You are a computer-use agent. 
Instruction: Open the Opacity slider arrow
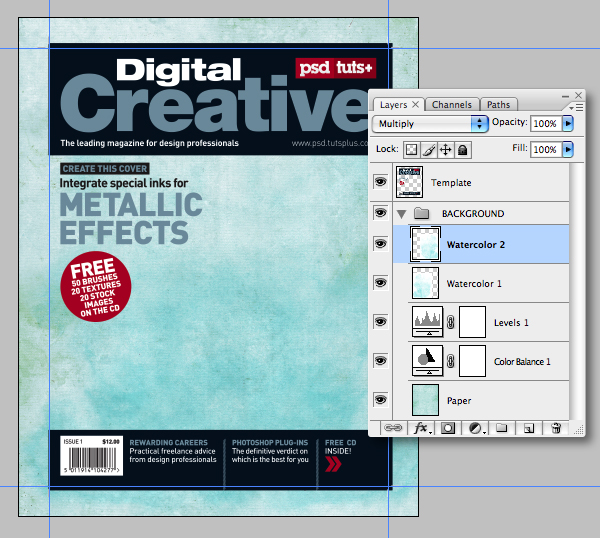click(568, 124)
